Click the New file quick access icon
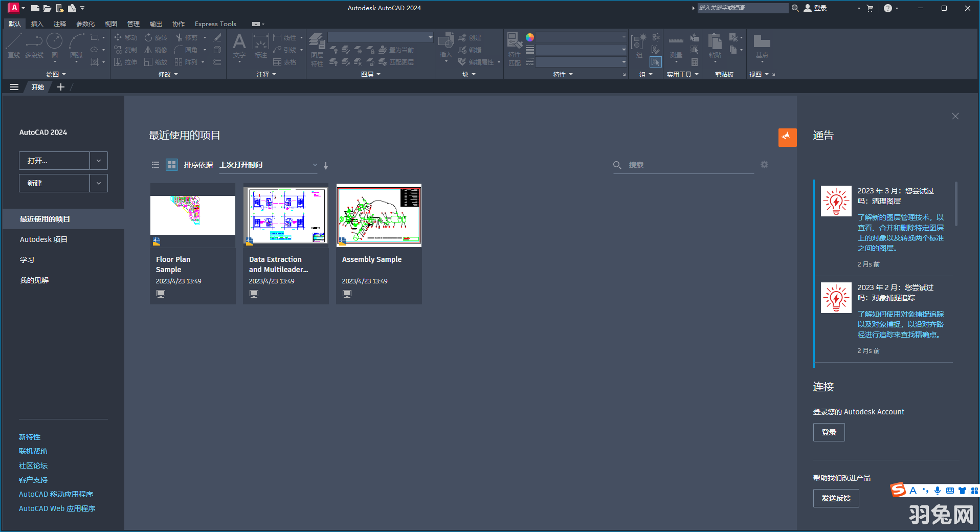This screenshot has height=532, width=980. tap(35, 8)
